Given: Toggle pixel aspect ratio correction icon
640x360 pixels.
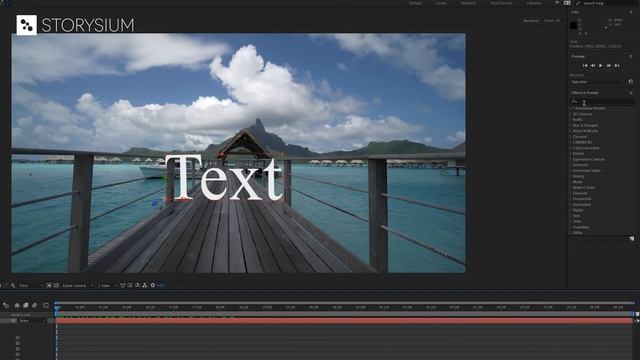Looking at the screenshot, I should (x=122, y=285).
